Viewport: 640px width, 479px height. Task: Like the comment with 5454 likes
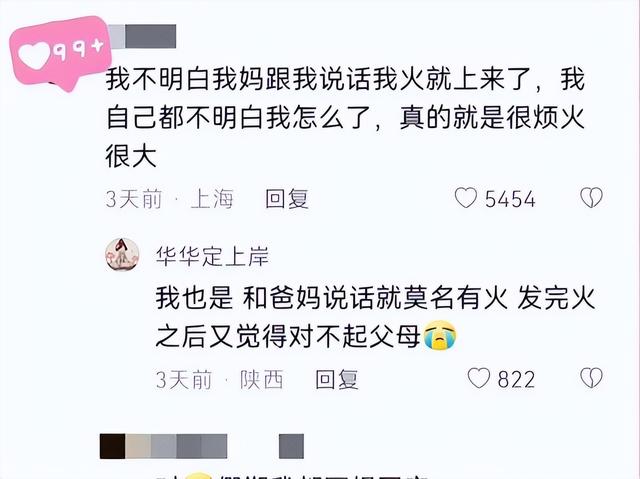click(466, 198)
